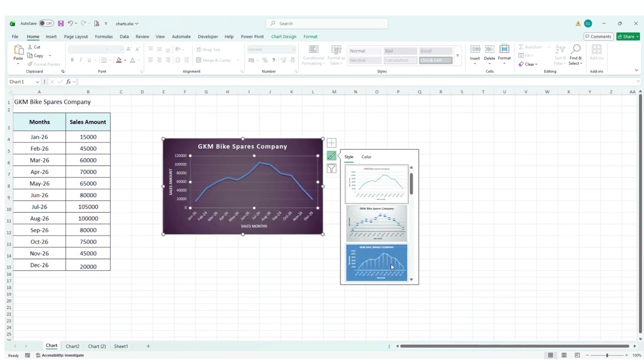Open the File menu
The image size is (644, 362).
(15, 37)
